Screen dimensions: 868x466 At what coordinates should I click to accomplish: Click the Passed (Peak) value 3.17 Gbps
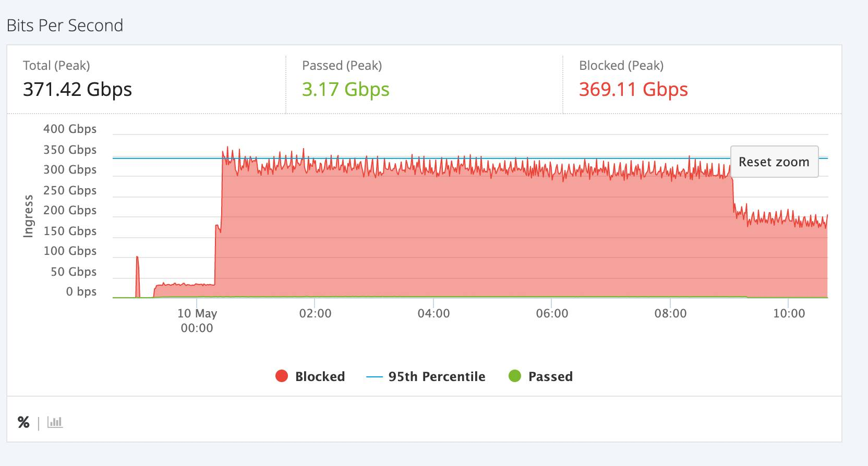345,90
